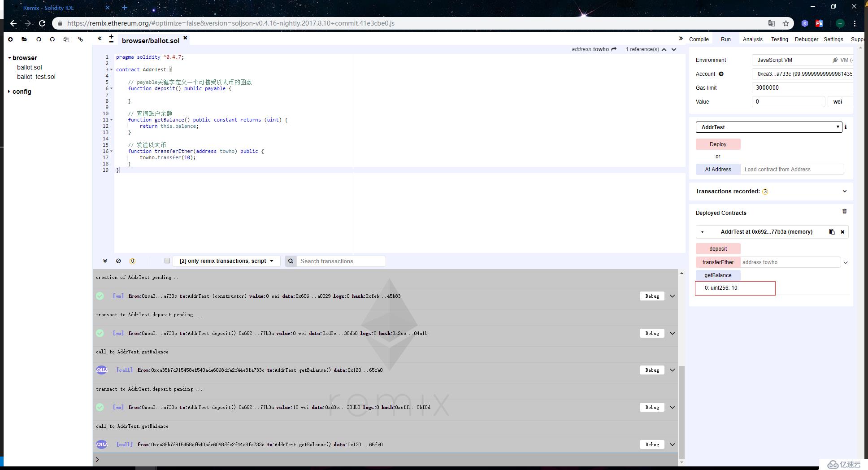Click the Deploy button
This screenshot has height=470, width=868.
tap(718, 144)
